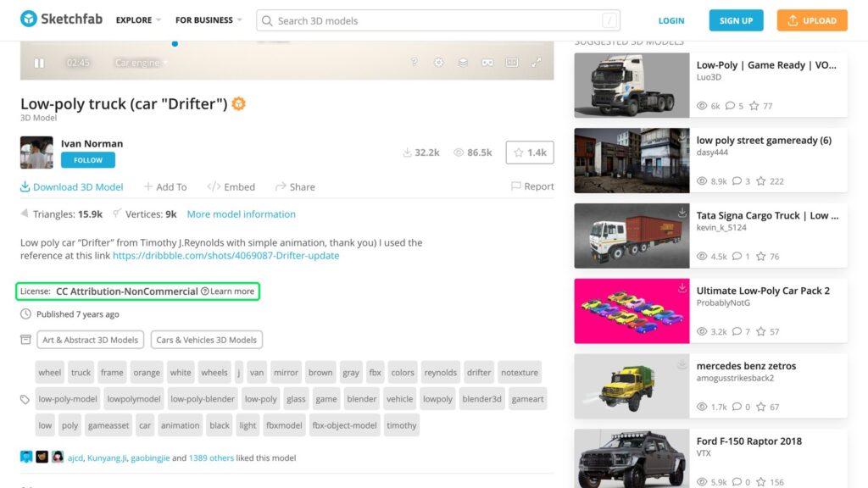The image size is (868, 488).
Task: Open the model inspector layers icon
Action: pyautogui.click(x=463, y=63)
